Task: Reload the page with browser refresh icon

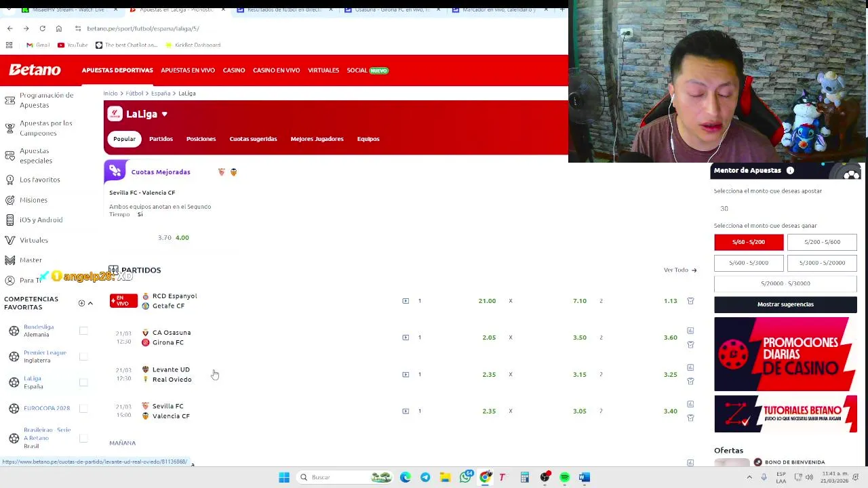Action: click(42, 28)
